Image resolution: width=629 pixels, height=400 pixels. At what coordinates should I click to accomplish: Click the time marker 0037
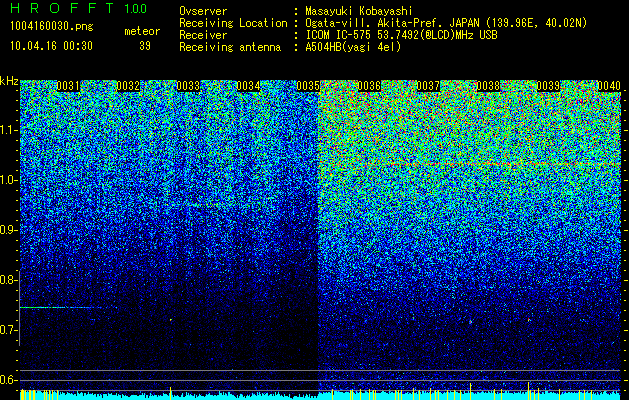coord(428,86)
